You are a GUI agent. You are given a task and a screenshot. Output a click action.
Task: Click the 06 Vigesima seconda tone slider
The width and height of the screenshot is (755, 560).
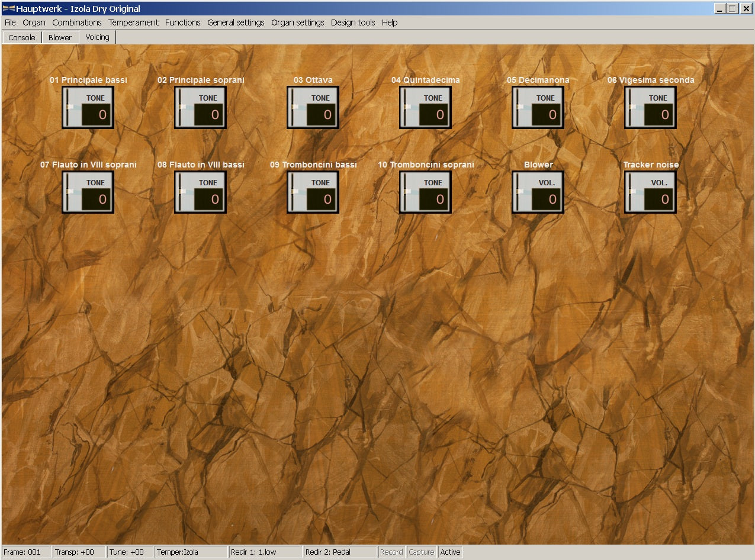[x=632, y=107]
